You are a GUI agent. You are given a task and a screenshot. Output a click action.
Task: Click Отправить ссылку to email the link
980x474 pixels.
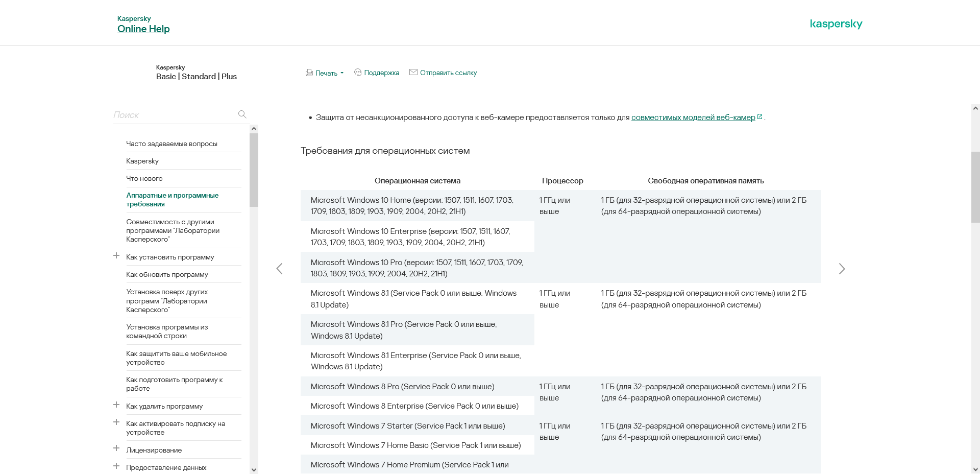click(x=448, y=73)
